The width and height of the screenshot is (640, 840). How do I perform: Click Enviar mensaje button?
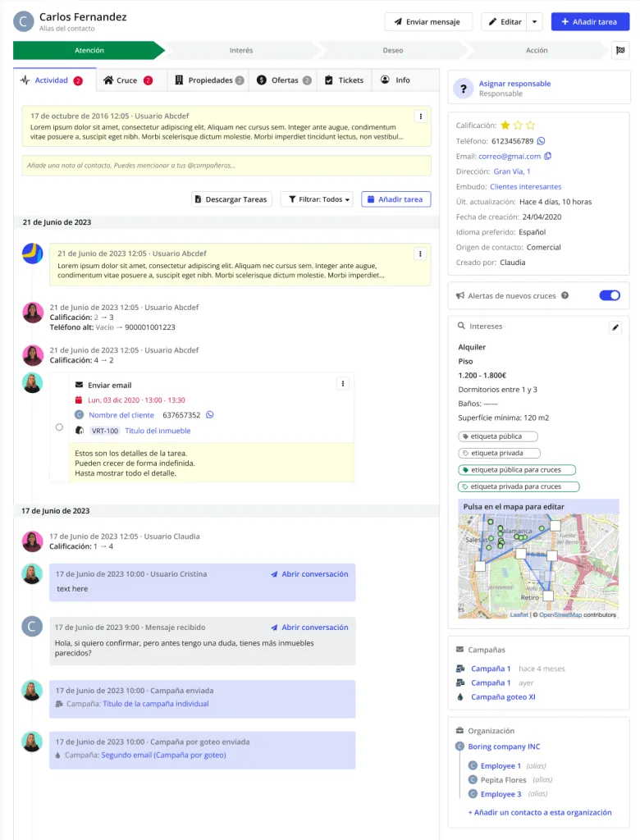point(428,22)
